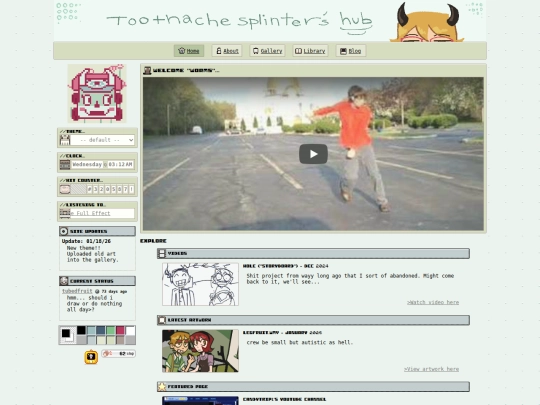Screen dimensions: 540x405
Task: Open the storyboard sketch video thumbnail
Action: click(200, 284)
